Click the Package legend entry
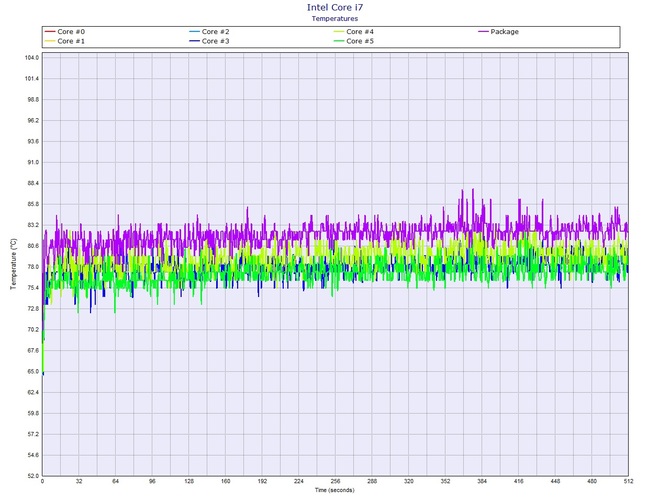The height and width of the screenshot is (502, 670). pos(499,32)
